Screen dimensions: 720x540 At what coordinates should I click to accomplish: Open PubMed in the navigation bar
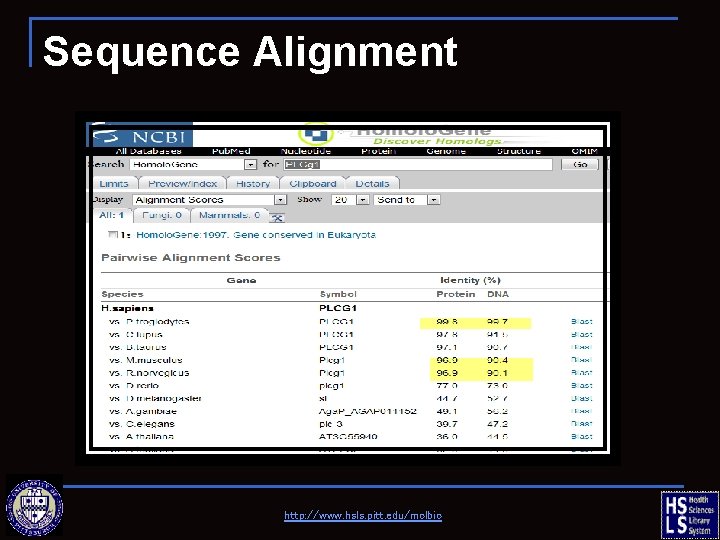click(x=231, y=151)
